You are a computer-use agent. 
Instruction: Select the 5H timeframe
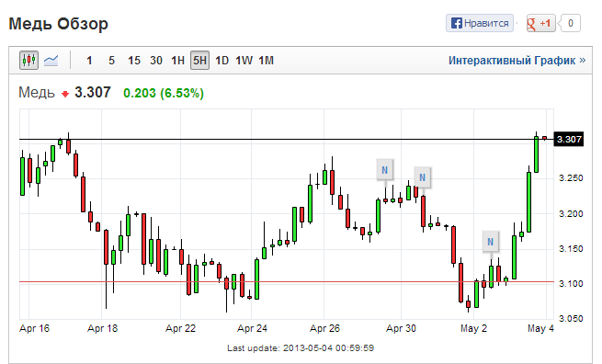coord(199,61)
